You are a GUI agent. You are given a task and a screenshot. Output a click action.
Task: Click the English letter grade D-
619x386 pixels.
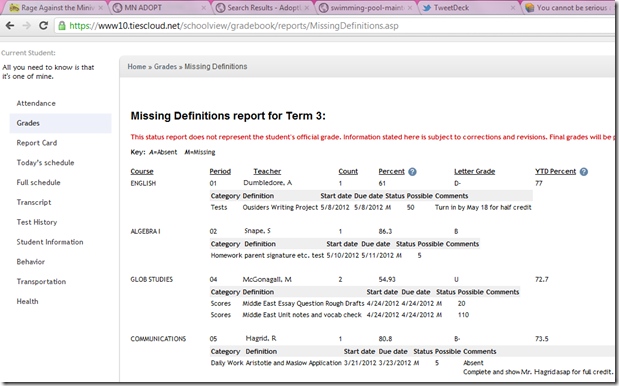click(x=457, y=183)
